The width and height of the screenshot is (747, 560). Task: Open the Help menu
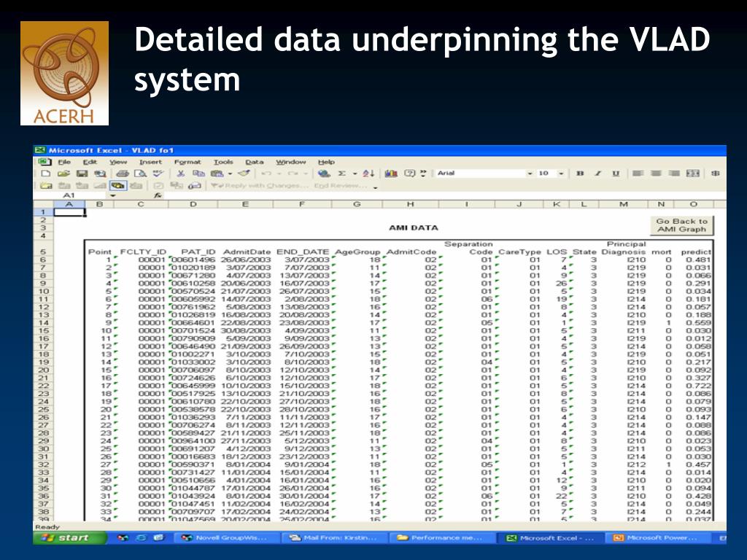coord(326,162)
